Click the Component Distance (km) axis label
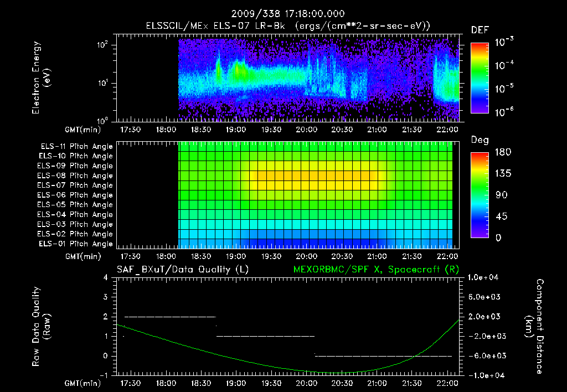 click(x=534, y=327)
